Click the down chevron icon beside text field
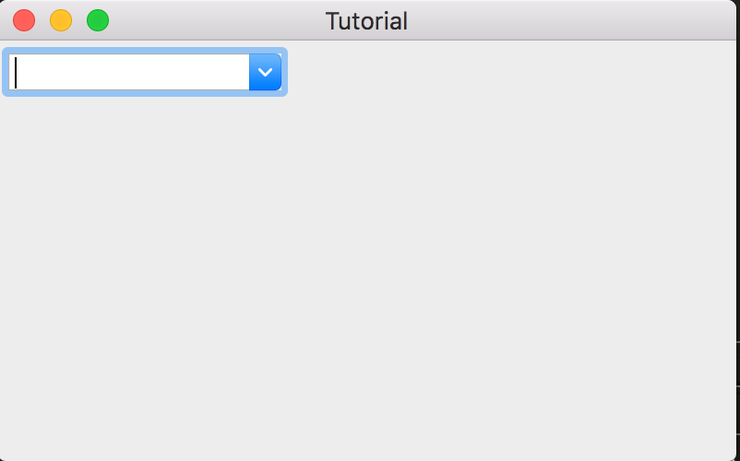The image size is (740, 461). pyautogui.click(x=265, y=72)
